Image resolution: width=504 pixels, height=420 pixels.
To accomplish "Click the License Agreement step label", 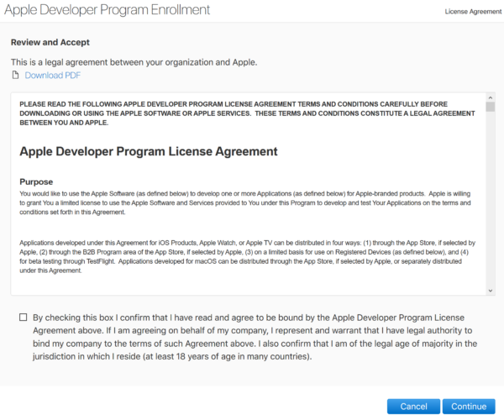I will (x=473, y=12).
